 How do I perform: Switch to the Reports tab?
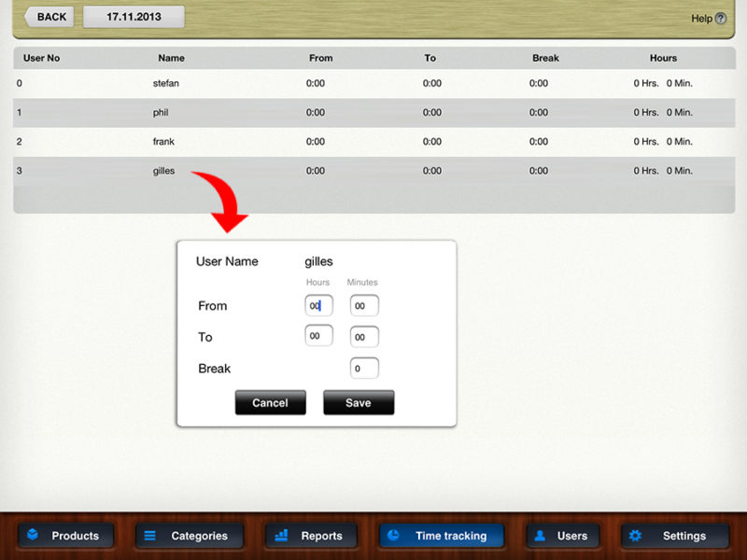309,536
